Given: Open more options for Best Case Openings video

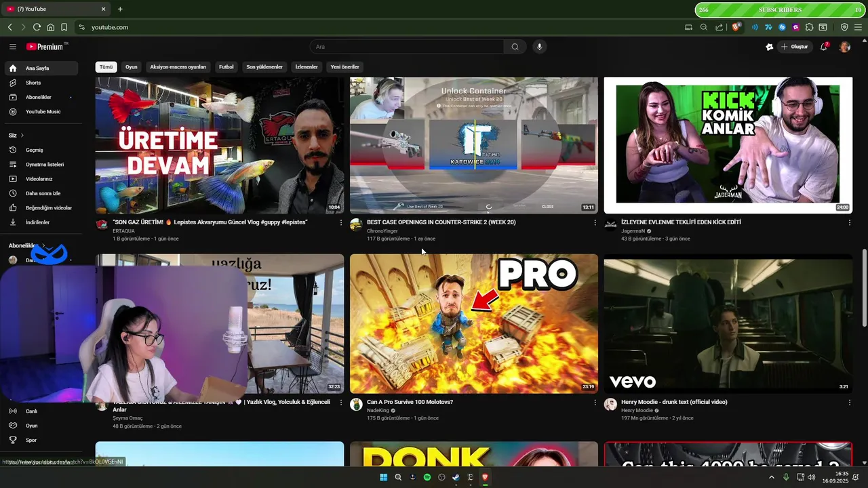Looking at the screenshot, I should click(x=595, y=222).
